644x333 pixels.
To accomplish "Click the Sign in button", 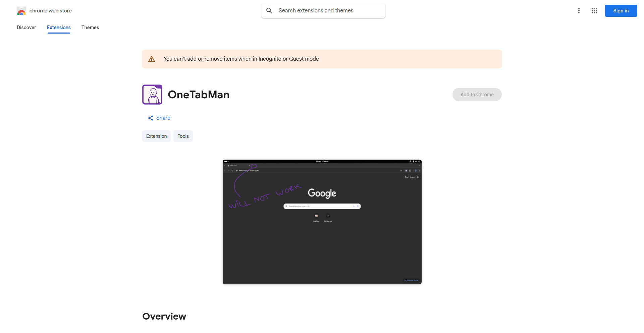I will pos(621,11).
